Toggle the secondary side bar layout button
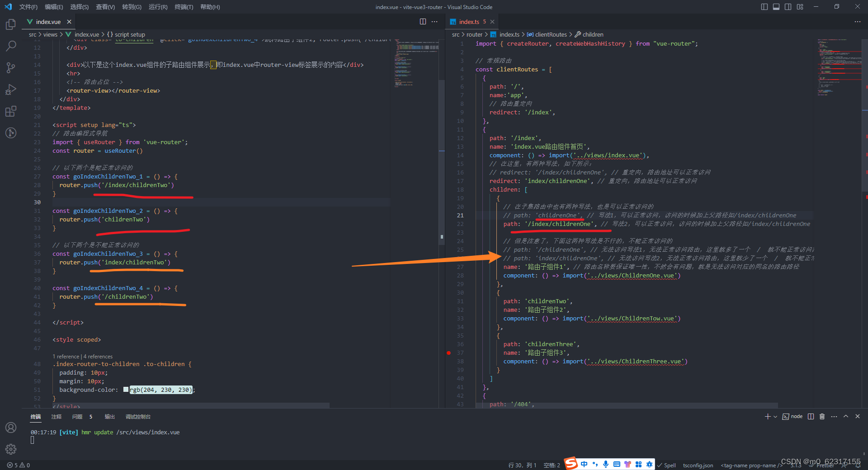This screenshot has height=470, width=868. click(788, 7)
